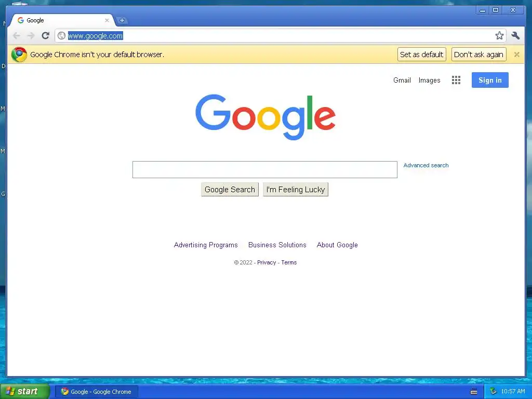Screen dimensions: 532x399
Task: Click the address bar URL field
Action: tap(280, 36)
